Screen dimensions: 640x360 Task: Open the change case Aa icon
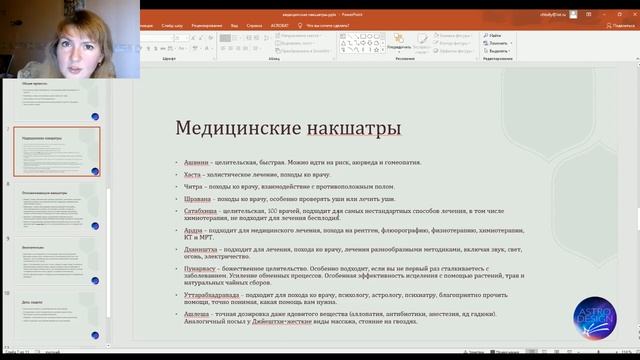(x=182, y=48)
